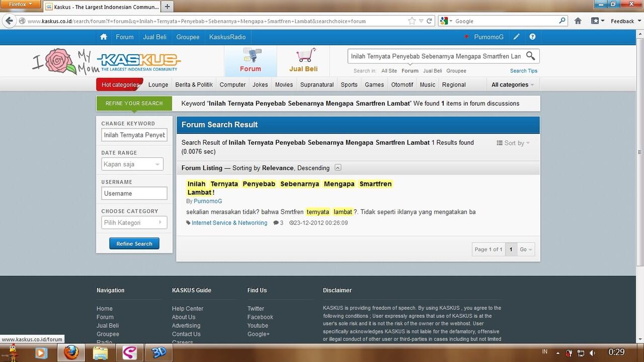The width and height of the screenshot is (644, 362).
Task: Collapse the Forum Listing section toggle
Action: coord(338,168)
